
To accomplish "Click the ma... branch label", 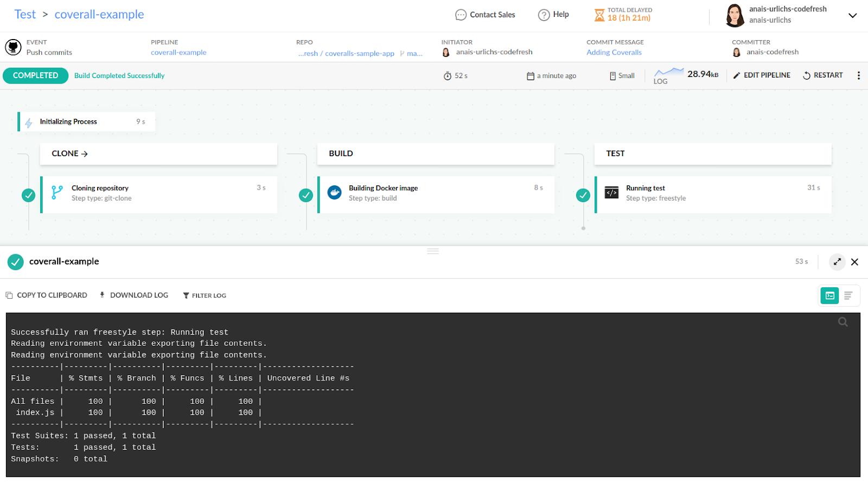I will pos(411,53).
